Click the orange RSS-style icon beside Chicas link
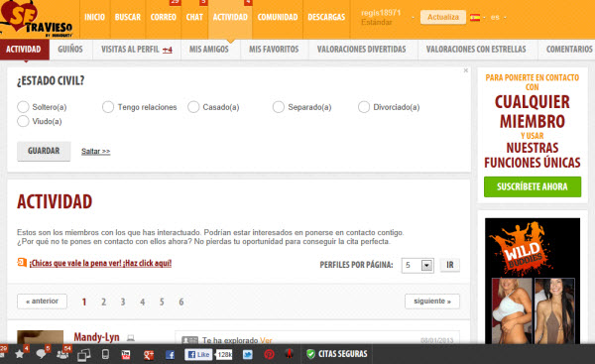Screen dimensions: 595x364 pos(22,262)
